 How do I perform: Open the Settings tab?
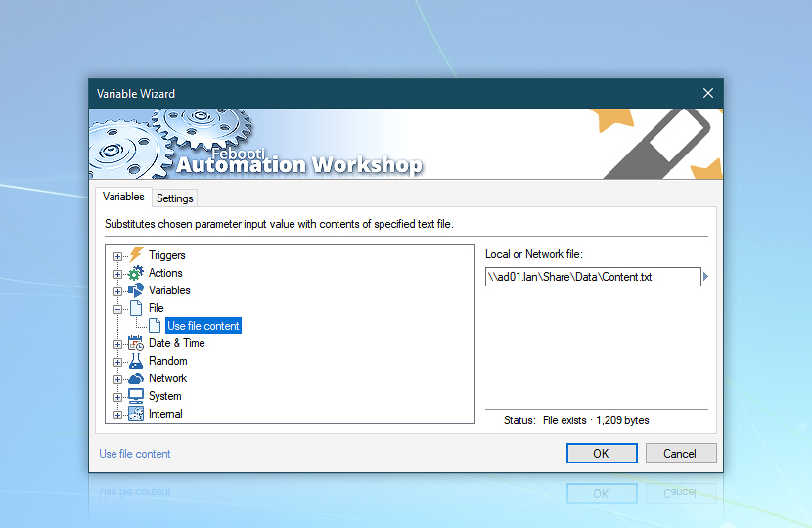[174, 198]
